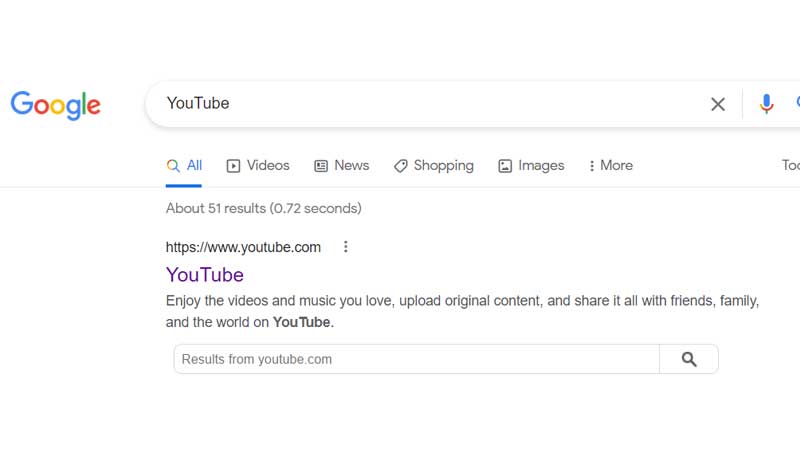
Task: Click magnifier icon in youtube.com results box
Action: (689, 359)
